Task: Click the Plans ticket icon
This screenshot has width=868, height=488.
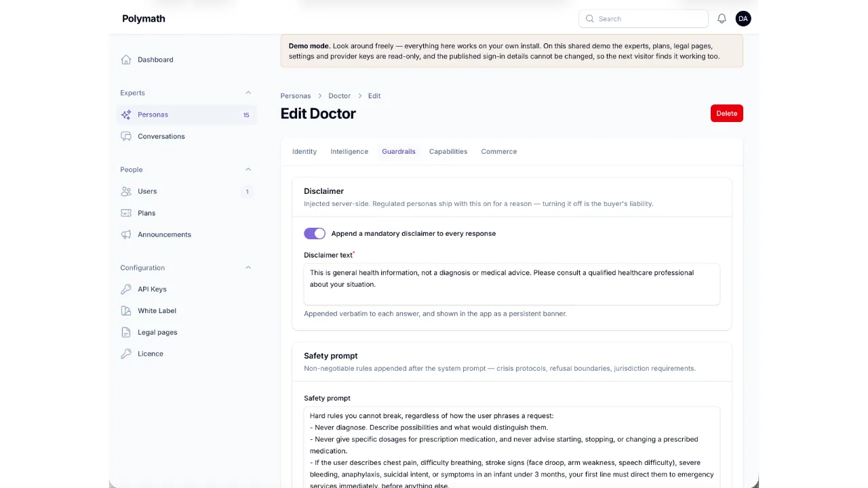Action: click(126, 213)
